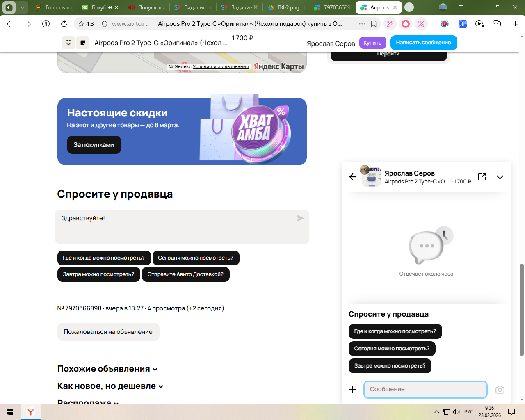Open listing thumbnail in chat header
525x420 pixels.
(x=372, y=176)
